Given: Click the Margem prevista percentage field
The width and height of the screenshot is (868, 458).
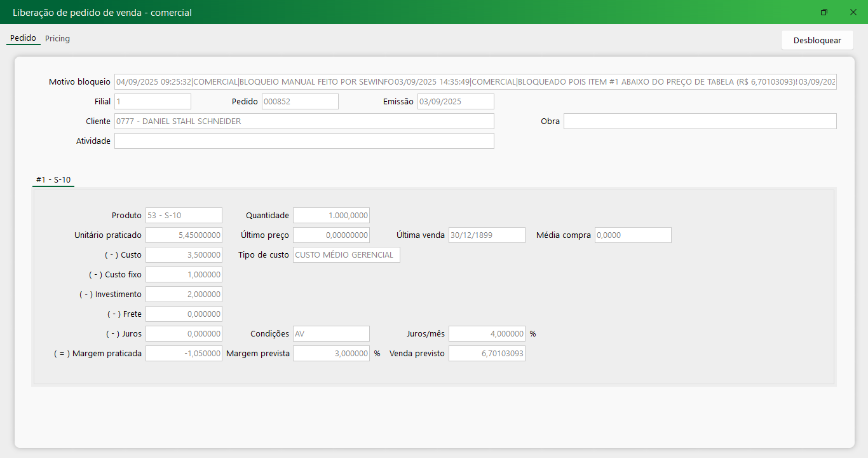Looking at the screenshot, I should point(331,354).
